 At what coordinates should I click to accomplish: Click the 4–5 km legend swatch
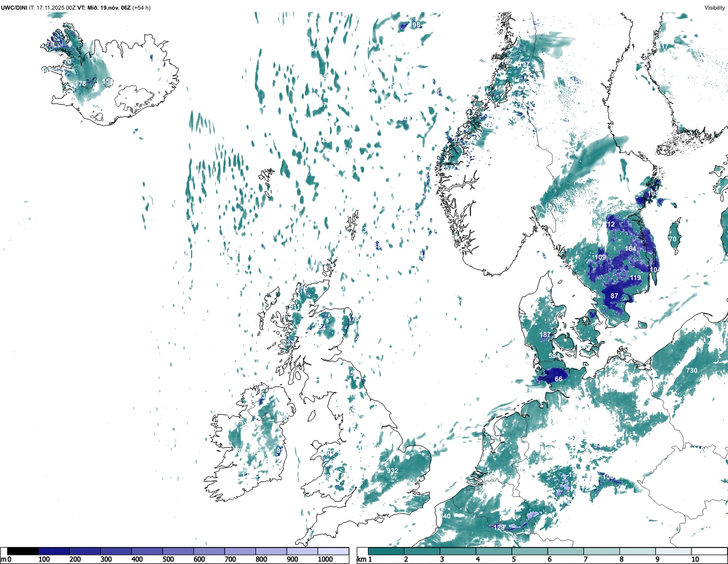(494, 551)
